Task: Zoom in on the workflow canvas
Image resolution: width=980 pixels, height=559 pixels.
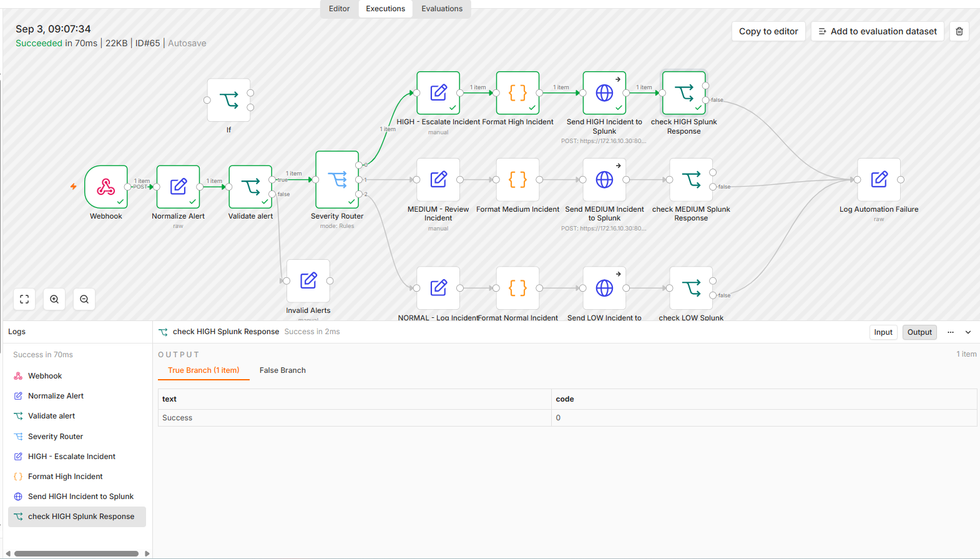Action: (x=54, y=299)
